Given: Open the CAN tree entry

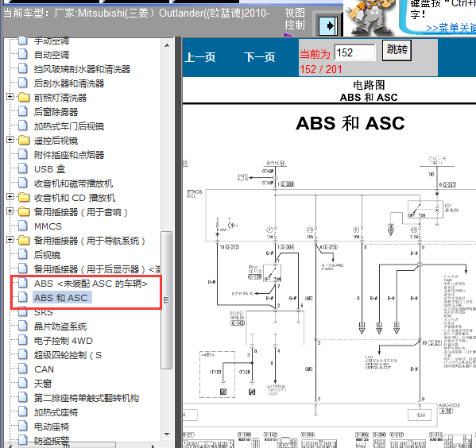Looking at the screenshot, I should (x=44, y=369).
